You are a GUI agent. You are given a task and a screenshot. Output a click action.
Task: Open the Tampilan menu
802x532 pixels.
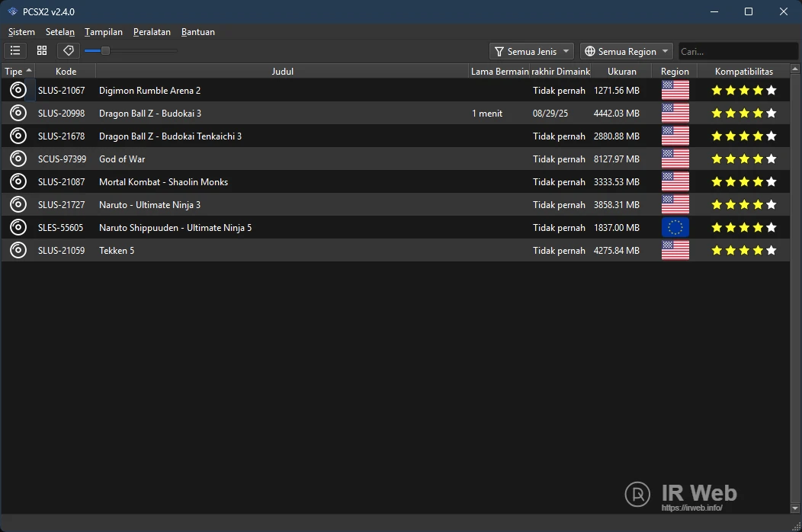click(104, 32)
